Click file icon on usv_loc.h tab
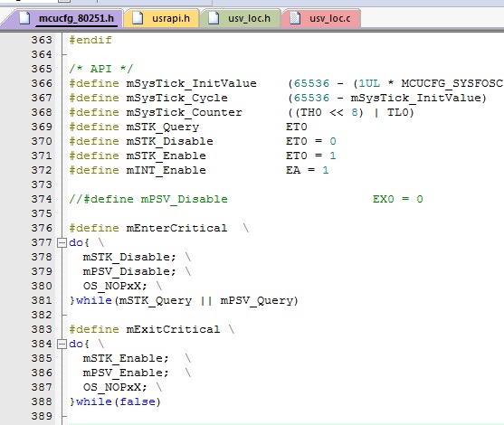Viewport: 504px width, 425px height. tap(214, 18)
